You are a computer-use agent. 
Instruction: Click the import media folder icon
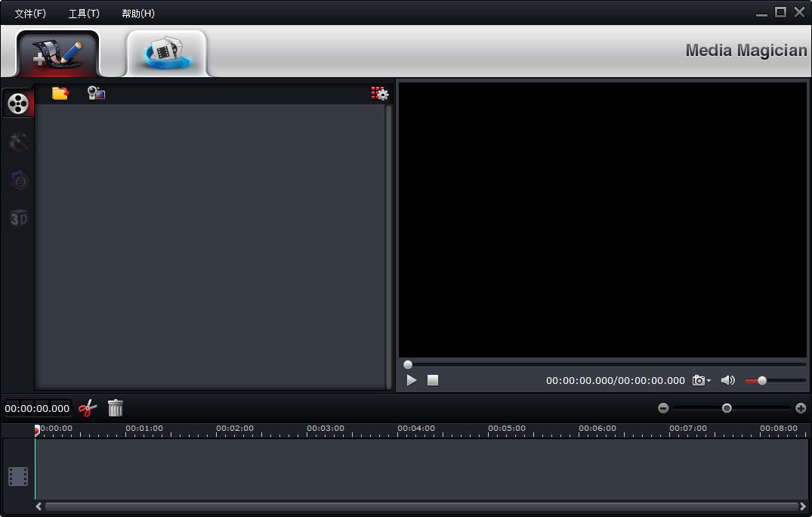60,93
